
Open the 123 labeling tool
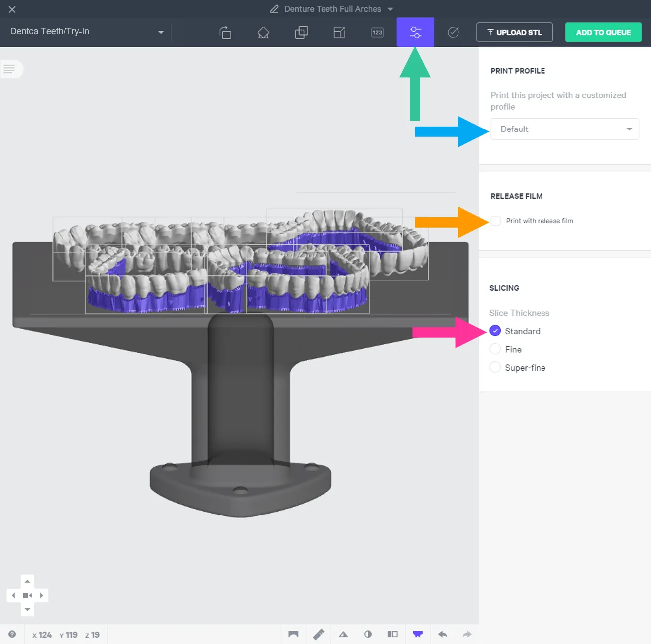(x=378, y=32)
